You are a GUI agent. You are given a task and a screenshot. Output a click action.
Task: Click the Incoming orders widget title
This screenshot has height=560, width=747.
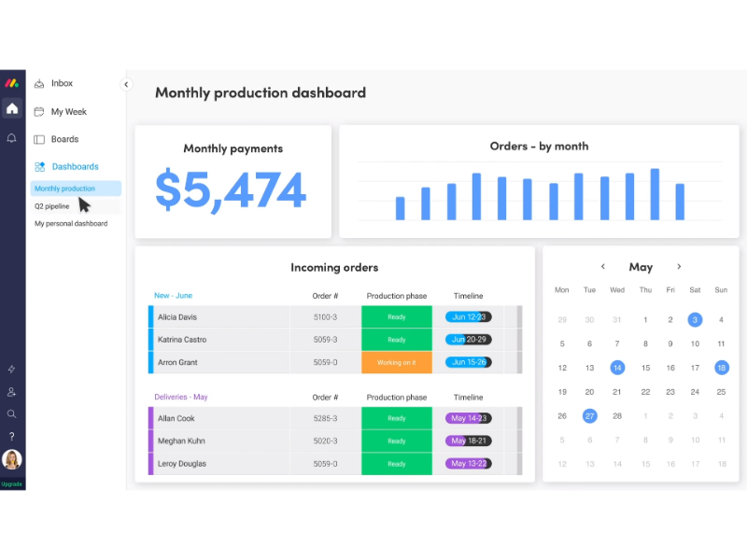(x=334, y=267)
